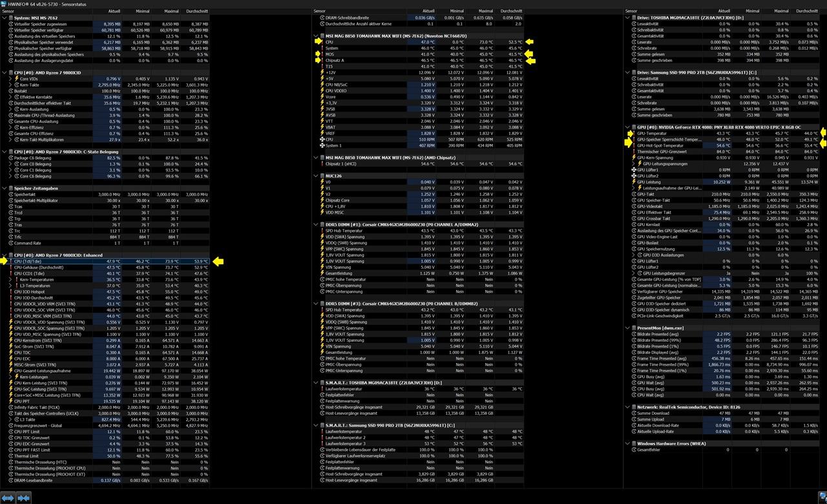The image size is (827, 504).
Task: Click the icon beside Package C6 Belegung
Action: click(10, 158)
